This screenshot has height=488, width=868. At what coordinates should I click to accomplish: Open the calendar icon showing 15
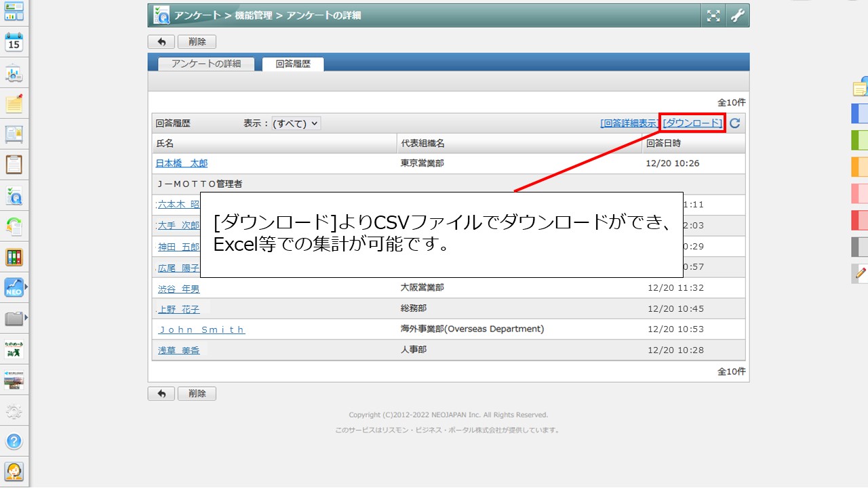pyautogui.click(x=14, y=42)
